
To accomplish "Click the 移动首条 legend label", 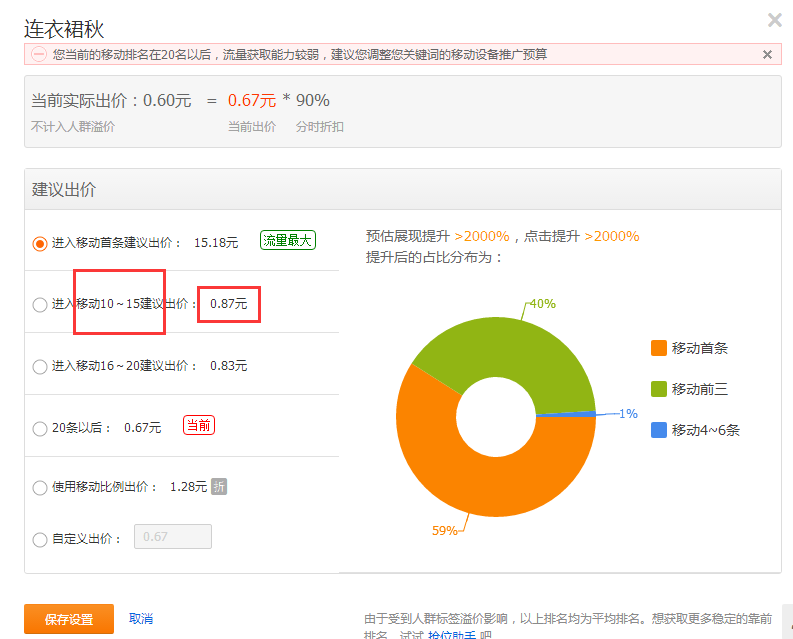I will pyautogui.click(x=699, y=348).
